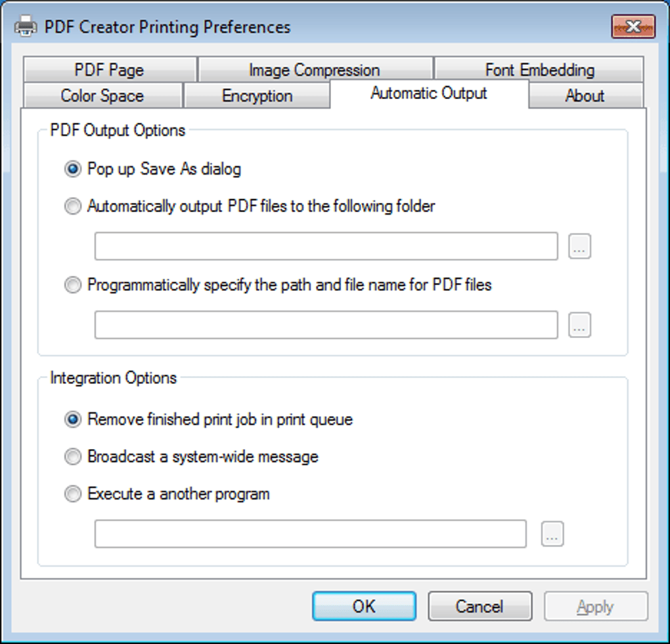Close the Printing Preferences dialog

click(x=633, y=27)
